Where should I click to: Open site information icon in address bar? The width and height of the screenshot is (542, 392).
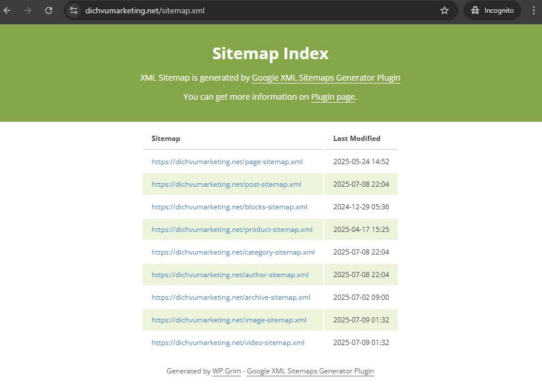74,10
